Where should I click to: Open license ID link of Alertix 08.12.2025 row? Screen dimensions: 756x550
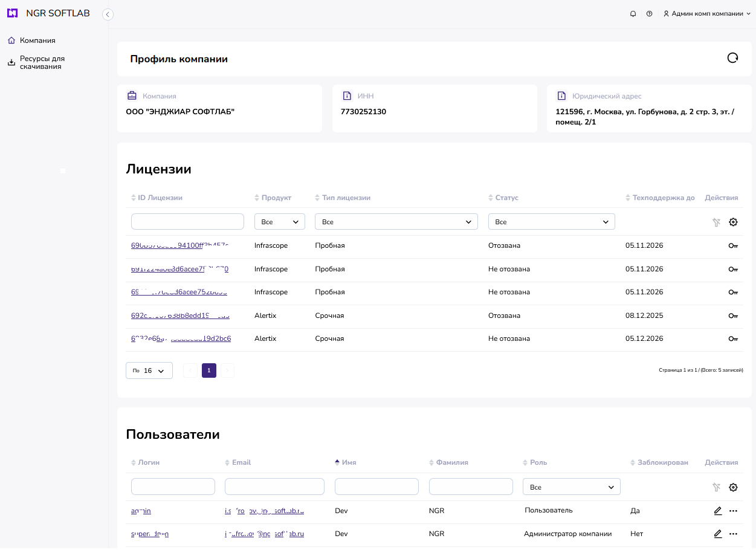coord(180,315)
